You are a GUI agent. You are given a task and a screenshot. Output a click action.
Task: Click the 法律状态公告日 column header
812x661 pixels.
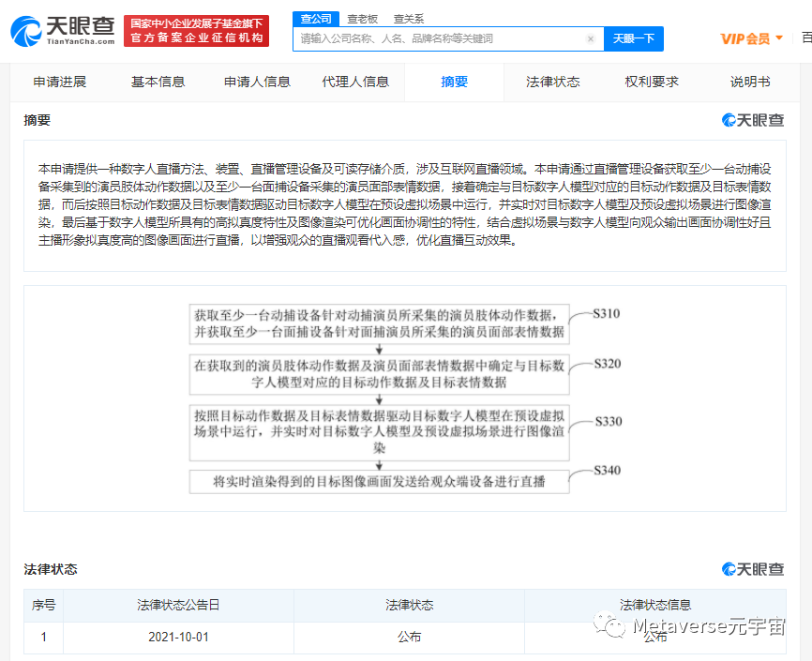pos(178,605)
